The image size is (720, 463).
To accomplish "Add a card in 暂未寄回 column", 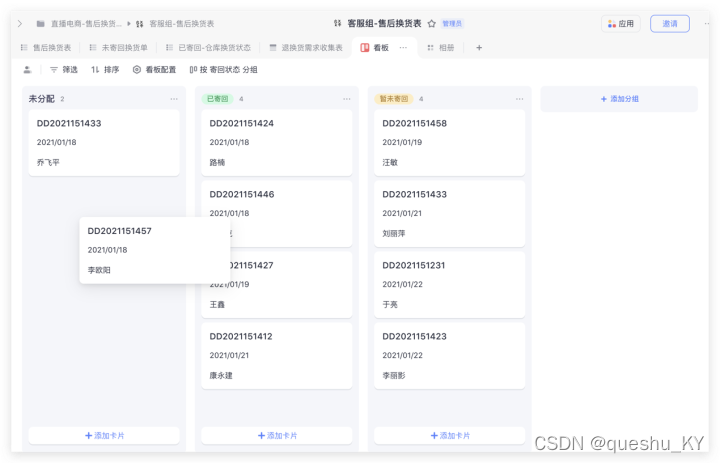I will pos(450,435).
